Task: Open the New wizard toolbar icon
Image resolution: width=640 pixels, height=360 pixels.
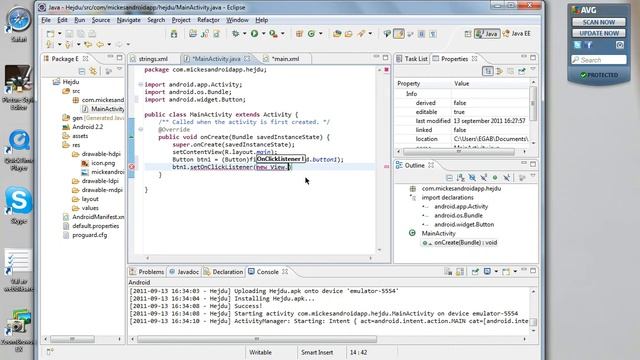Action: click(x=50, y=33)
